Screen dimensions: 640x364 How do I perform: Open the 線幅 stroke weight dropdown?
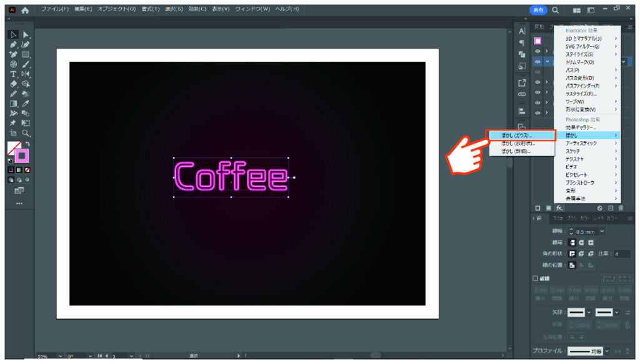tap(602, 232)
